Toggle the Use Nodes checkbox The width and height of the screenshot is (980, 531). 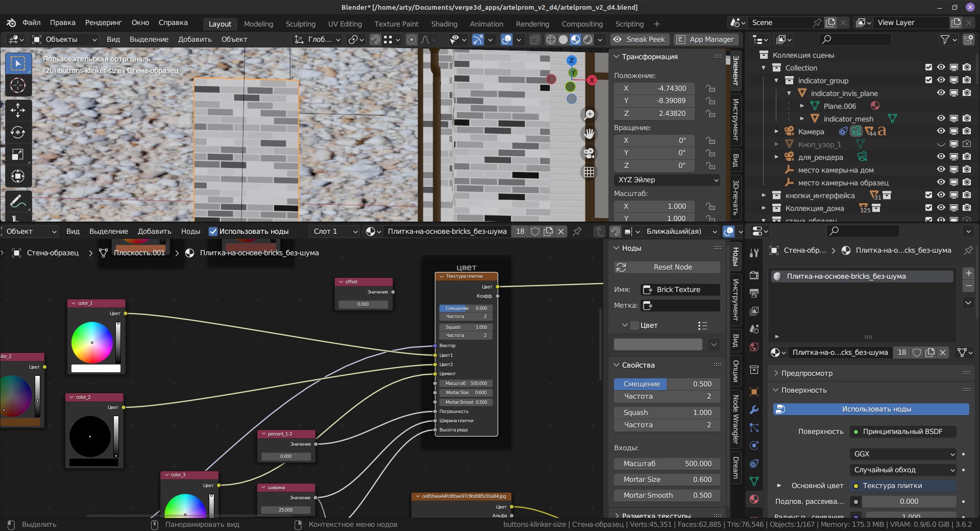coord(213,231)
